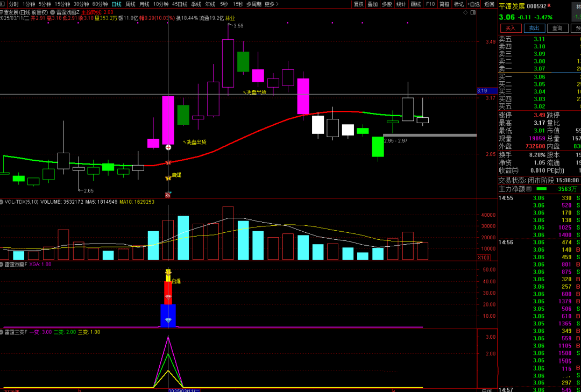
Task: Switch to the 周线 weekly period tab
Action: coord(130,4)
